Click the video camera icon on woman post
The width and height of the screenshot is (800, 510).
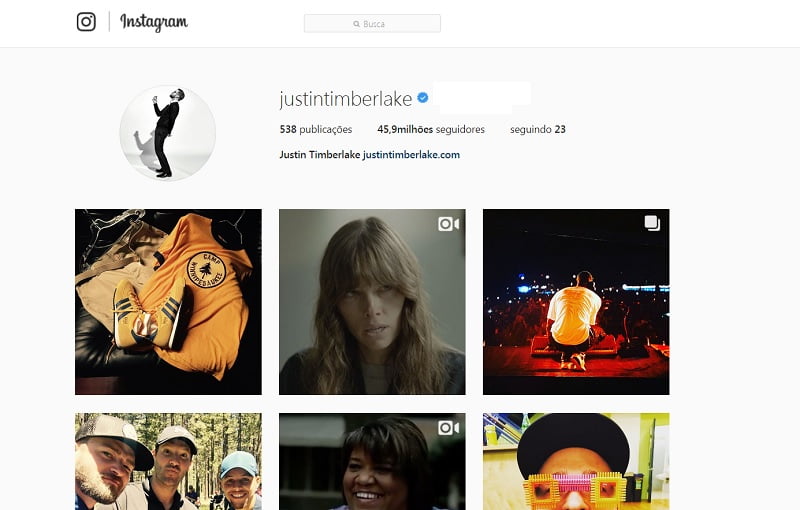pos(448,224)
